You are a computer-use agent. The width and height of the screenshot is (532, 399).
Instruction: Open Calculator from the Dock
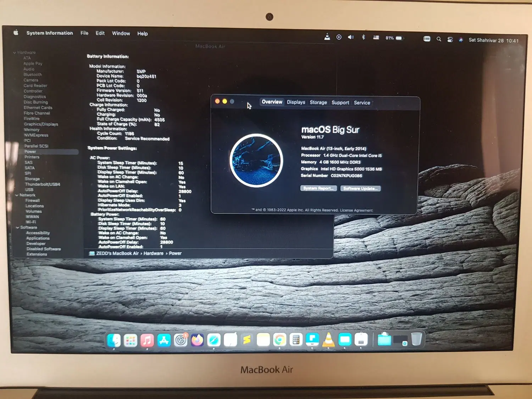[x=296, y=340]
